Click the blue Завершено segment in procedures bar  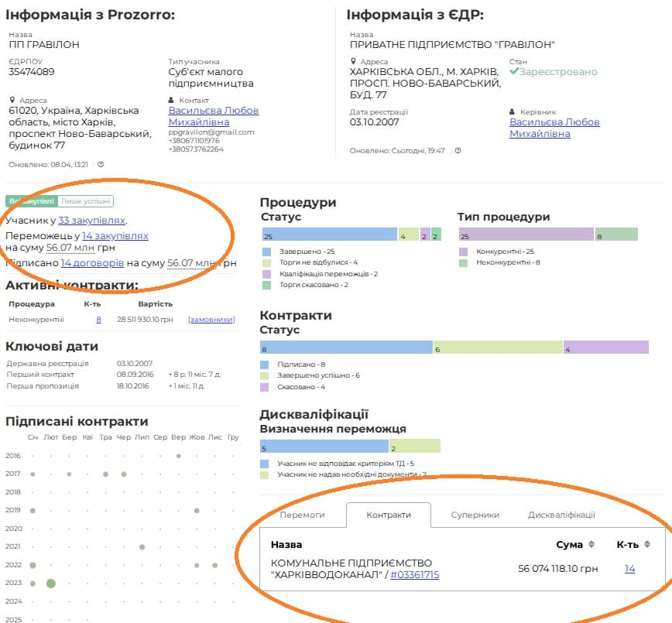click(329, 234)
